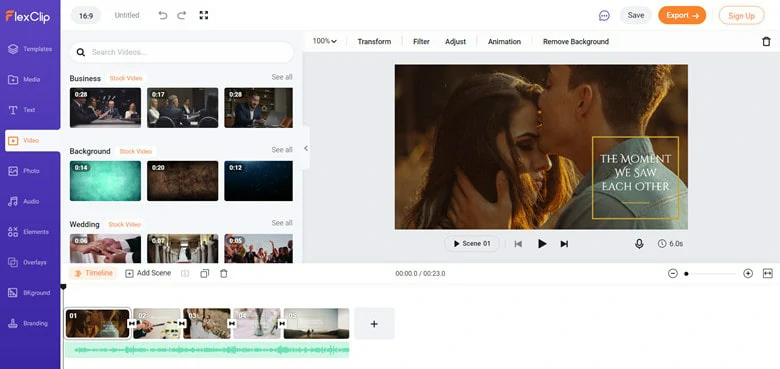Undo the last action
This screenshot has width=780, height=369.
click(163, 15)
